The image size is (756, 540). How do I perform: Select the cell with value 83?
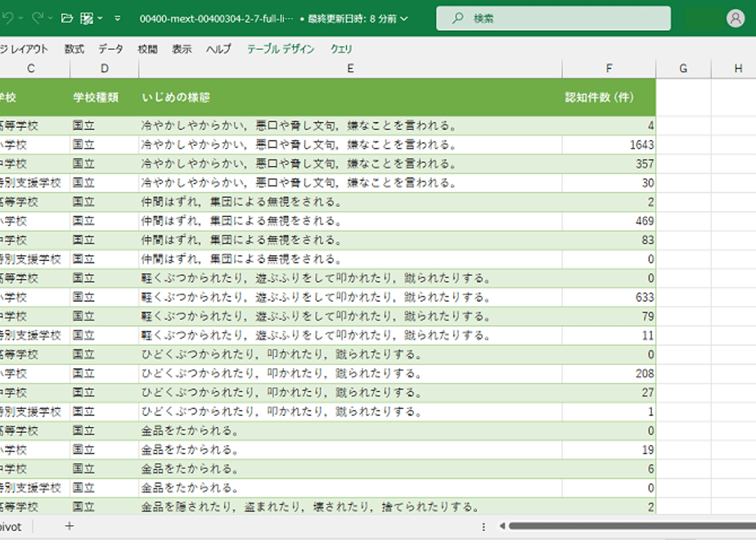pos(609,240)
